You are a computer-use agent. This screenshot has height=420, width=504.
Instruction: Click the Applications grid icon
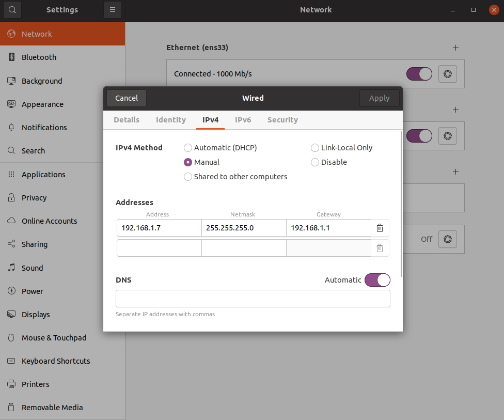[11, 174]
